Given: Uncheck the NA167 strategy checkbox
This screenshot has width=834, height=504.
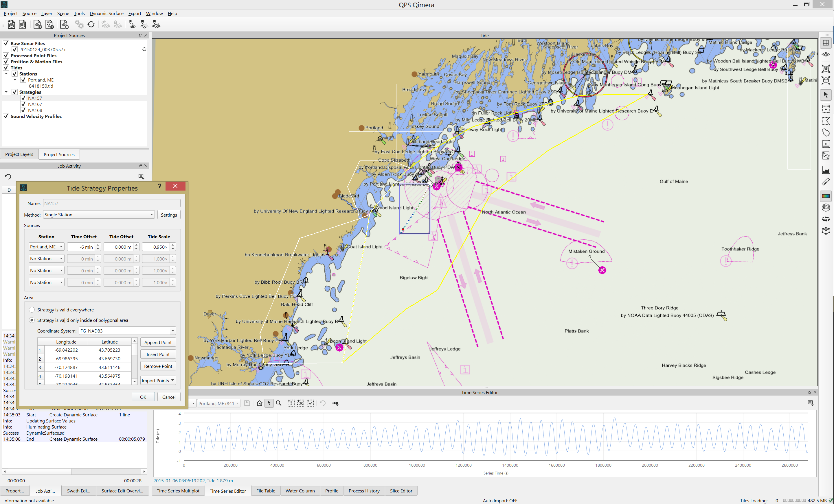Looking at the screenshot, I should [x=23, y=104].
